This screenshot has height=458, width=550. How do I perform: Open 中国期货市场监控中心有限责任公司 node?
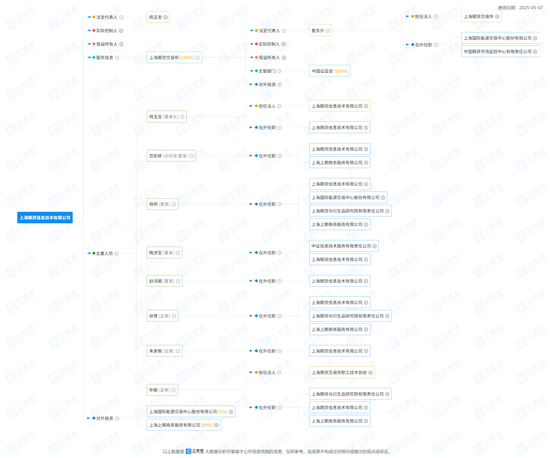[500, 51]
